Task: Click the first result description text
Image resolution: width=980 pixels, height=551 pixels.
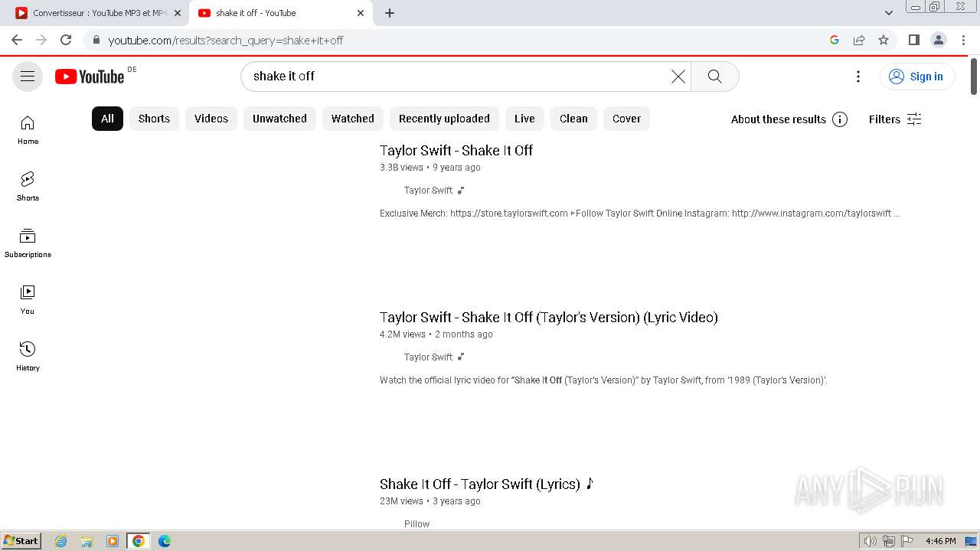Action: tap(640, 214)
